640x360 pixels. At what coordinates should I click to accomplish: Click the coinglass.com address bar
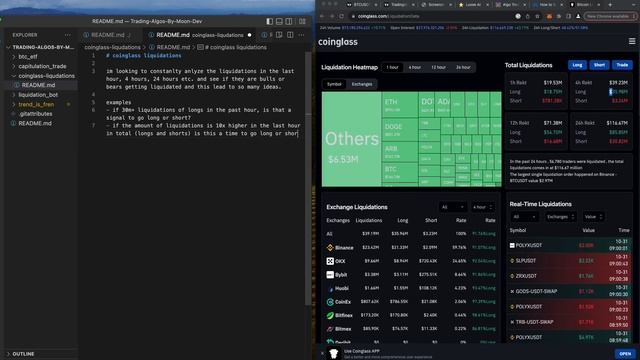tap(433, 16)
